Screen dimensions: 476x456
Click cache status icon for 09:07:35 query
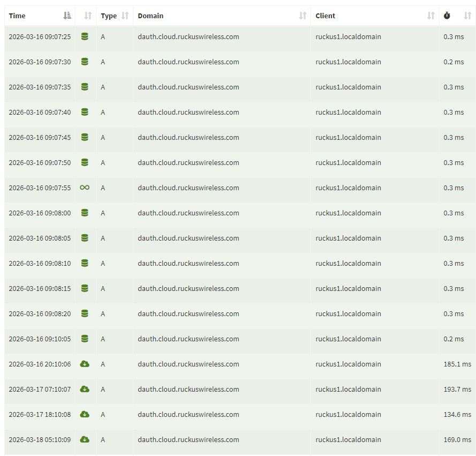85,87
